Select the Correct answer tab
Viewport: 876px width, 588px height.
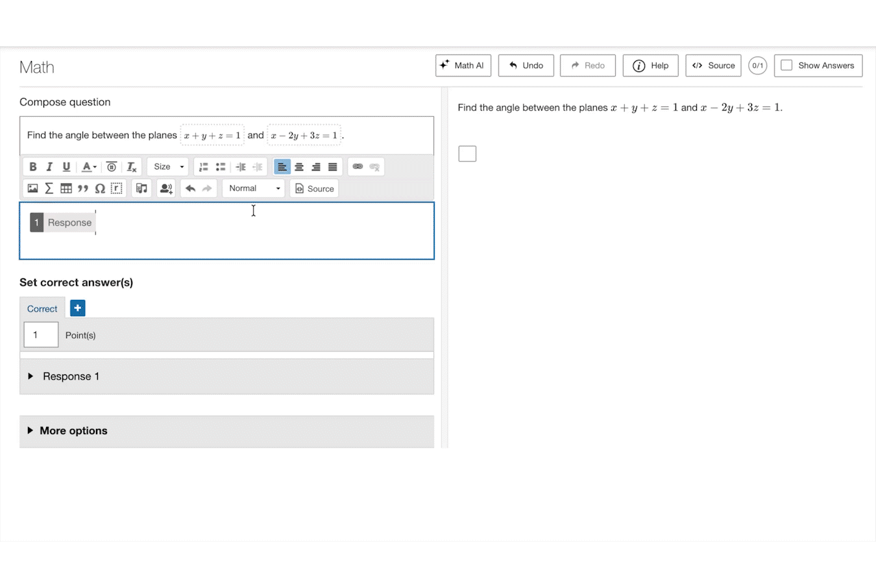tap(42, 309)
